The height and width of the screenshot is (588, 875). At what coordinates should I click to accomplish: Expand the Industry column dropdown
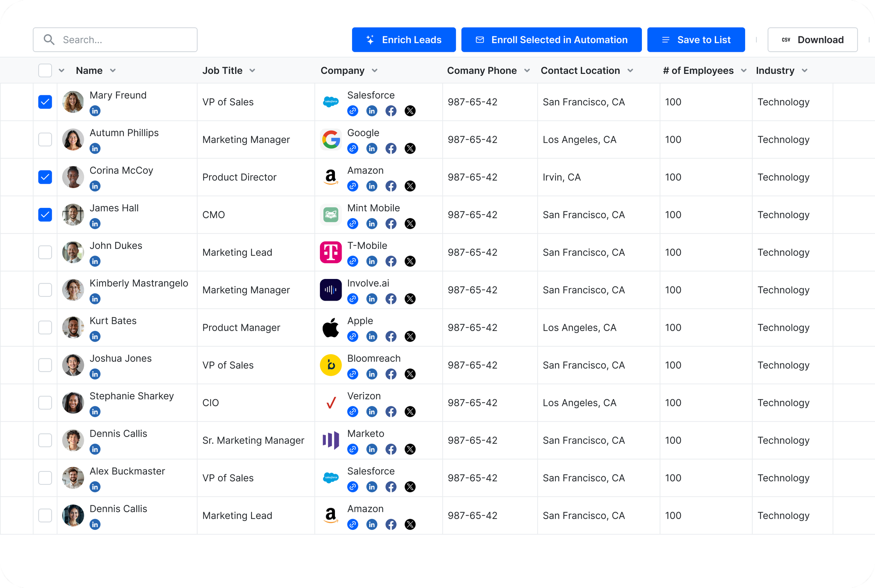805,70
